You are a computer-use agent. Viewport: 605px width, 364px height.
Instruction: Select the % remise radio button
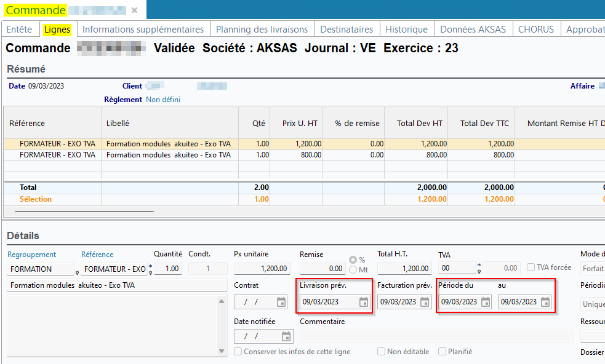[353, 260]
